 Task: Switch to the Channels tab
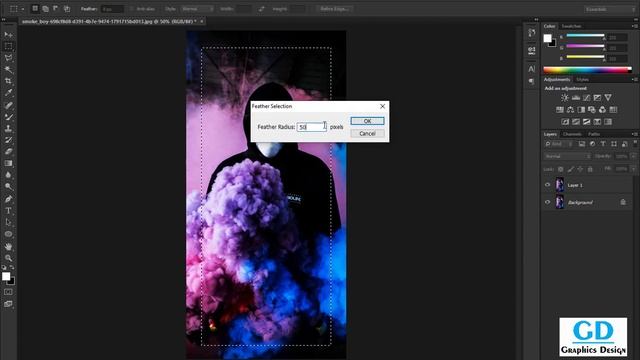pyautogui.click(x=572, y=134)
